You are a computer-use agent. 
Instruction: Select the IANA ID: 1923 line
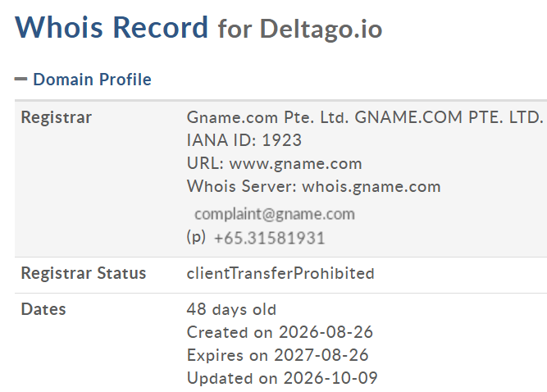(x=244, y=140)
